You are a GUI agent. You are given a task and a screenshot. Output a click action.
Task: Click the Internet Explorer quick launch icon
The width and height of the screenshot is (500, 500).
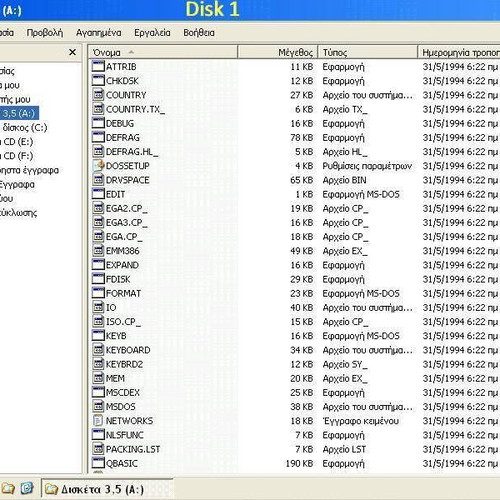coord(27,489)
